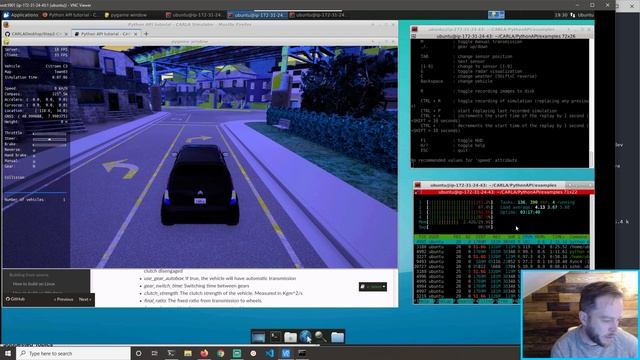Open Visual Studio Code on Windows taskbar
Image resolution: width=640 pixels, height=360 pixels.
click(x=270, y=353)
